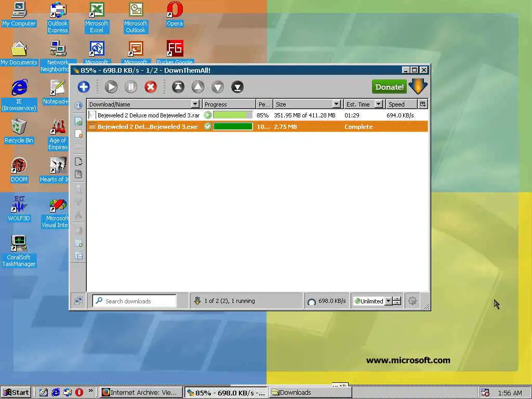Select the My Documents desktop folder
The width and height of the screenshot is (532, 399).
19,54
